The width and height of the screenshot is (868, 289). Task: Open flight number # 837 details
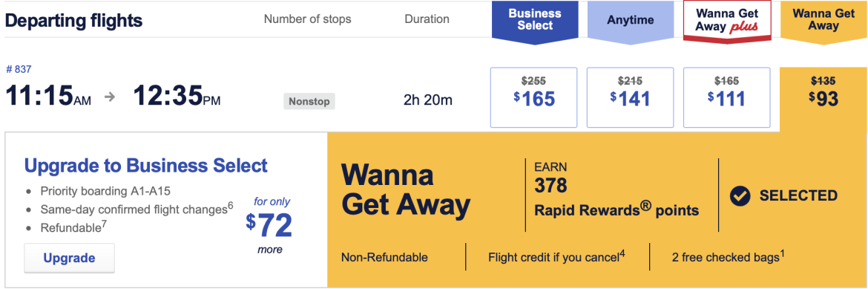[19, 70]
